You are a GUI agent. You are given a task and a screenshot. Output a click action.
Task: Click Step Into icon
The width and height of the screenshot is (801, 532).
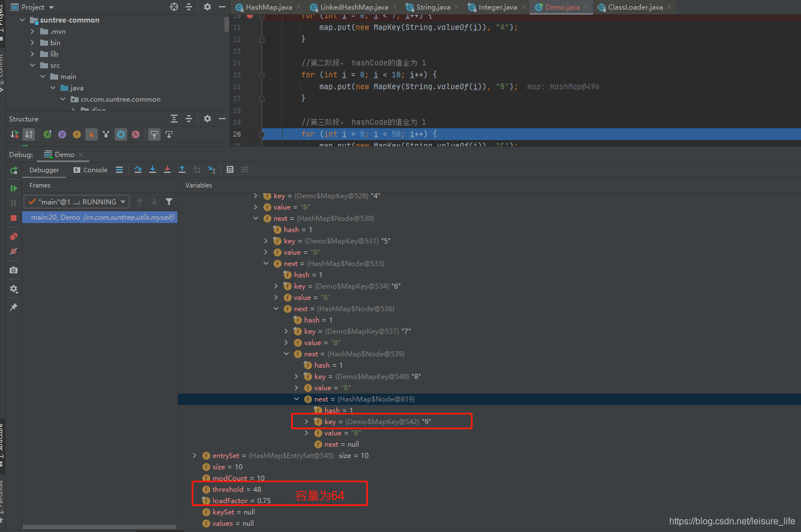click(153, 169)
